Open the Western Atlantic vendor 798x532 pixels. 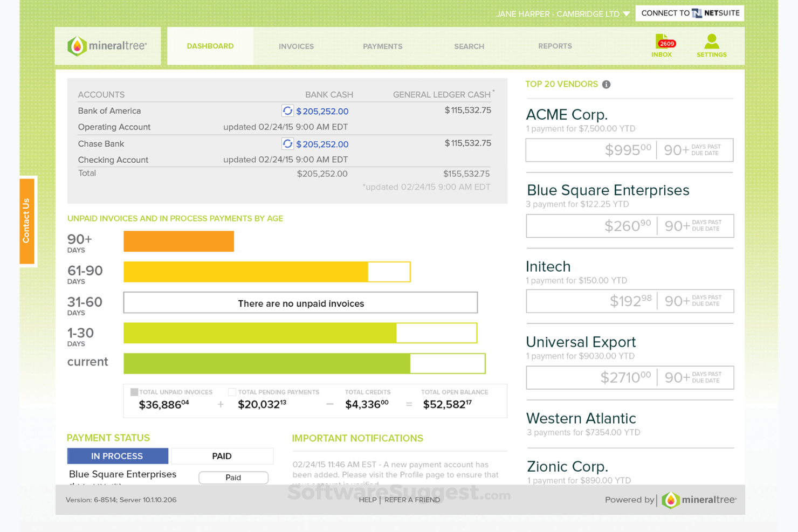(581, 418)
